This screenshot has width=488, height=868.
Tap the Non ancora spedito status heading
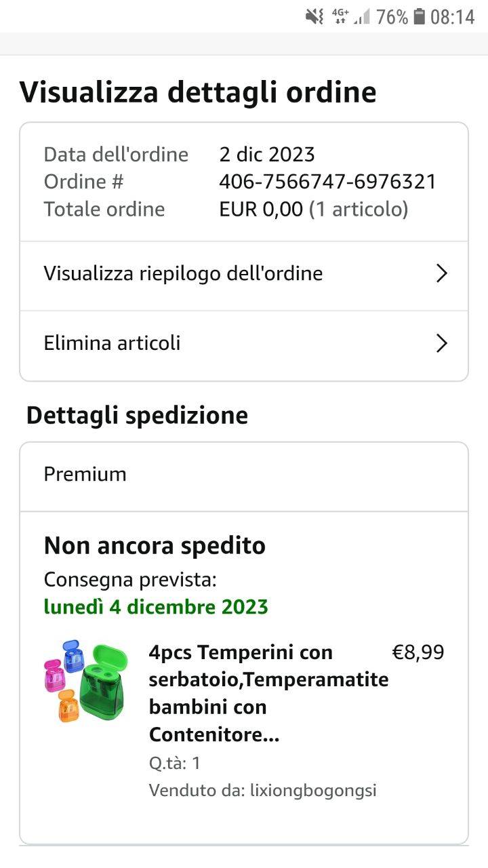click(155, 545)
